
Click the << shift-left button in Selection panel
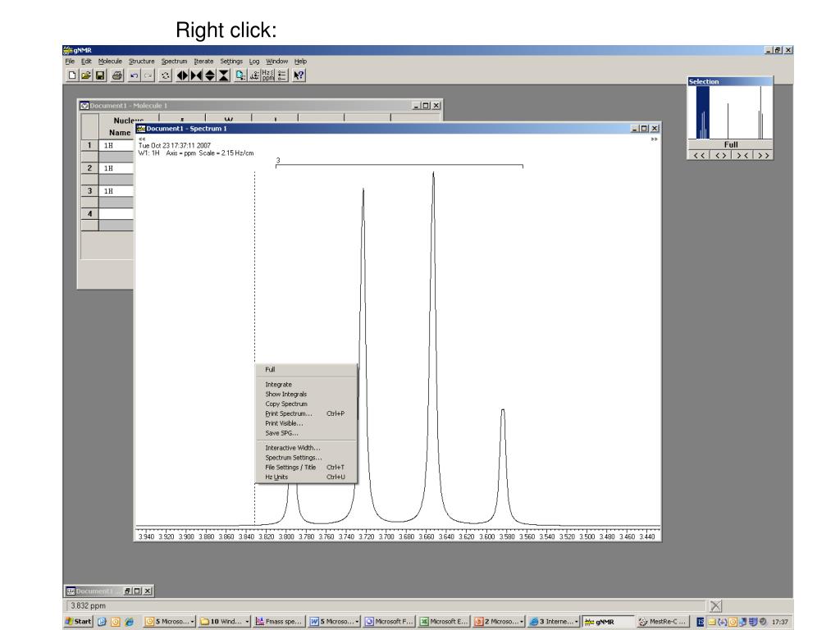(x=700, y=154)
